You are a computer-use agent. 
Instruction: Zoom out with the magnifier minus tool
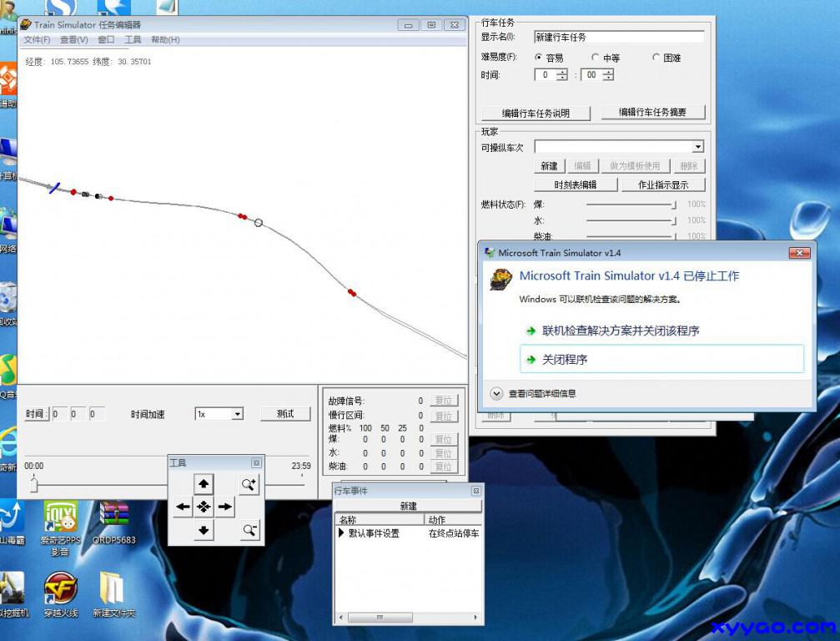pos(249,529)
